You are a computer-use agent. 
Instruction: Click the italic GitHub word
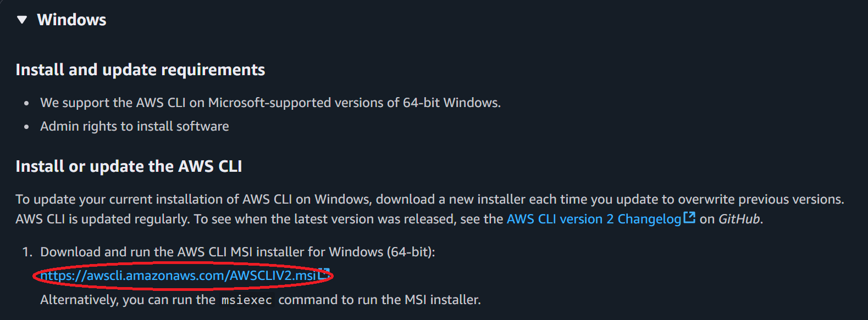click(739, 219)
